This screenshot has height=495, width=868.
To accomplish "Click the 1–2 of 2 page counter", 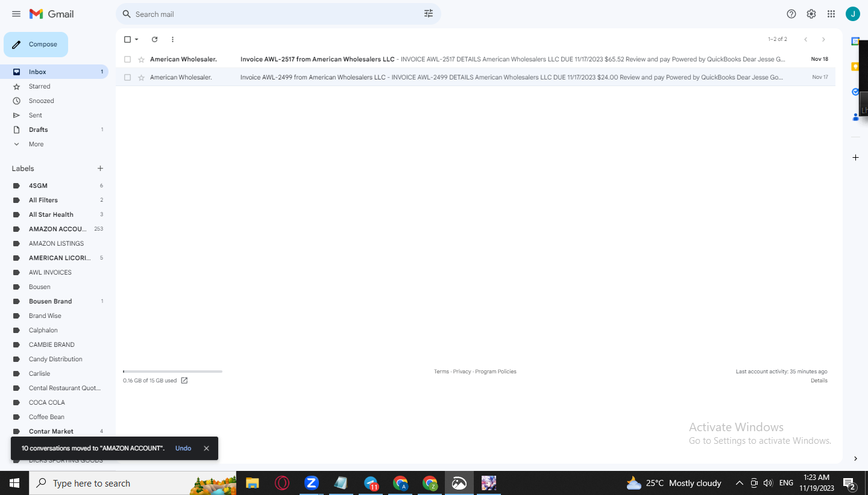I will pyautogui.click(x=778, y=39).
